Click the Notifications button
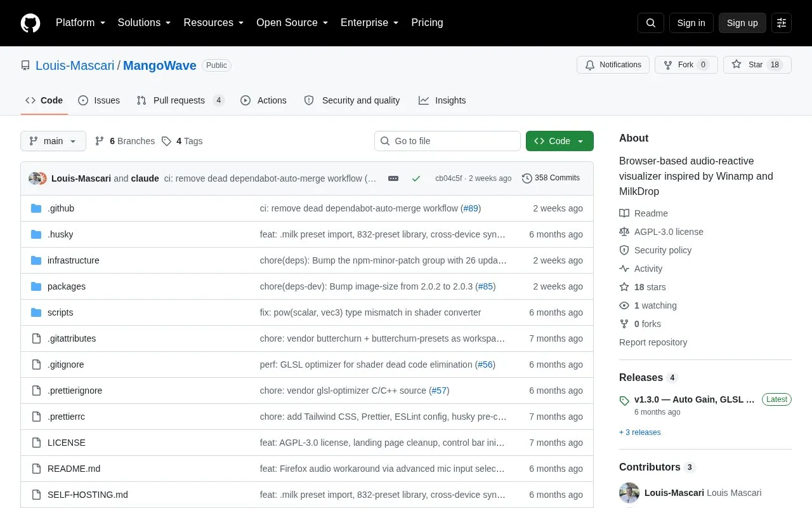Screen dimensions: 812x508 [x=613, y=65]
